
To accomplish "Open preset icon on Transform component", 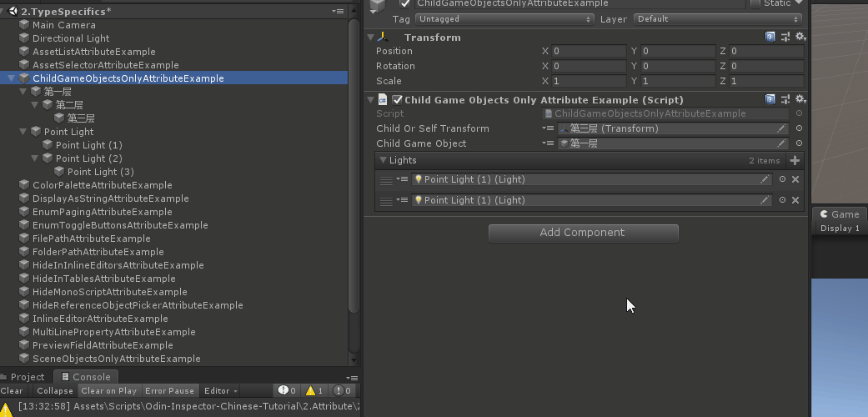I will click(785, 38).
